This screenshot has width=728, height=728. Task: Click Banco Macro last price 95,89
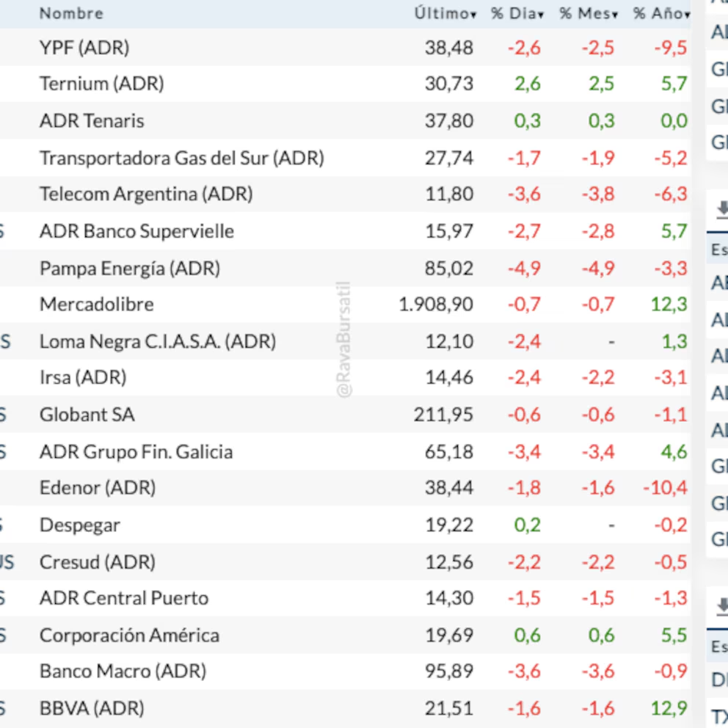pos(449,671)
